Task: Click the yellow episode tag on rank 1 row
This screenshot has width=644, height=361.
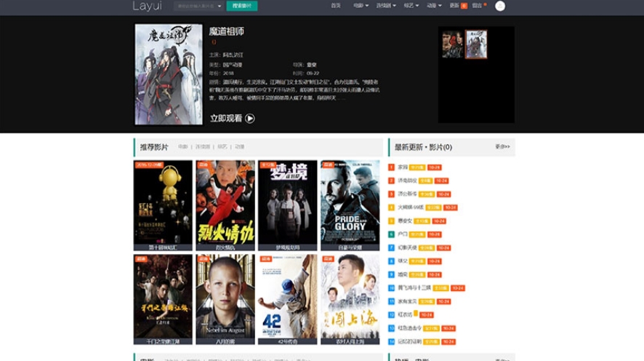Action: coord(417,167)
